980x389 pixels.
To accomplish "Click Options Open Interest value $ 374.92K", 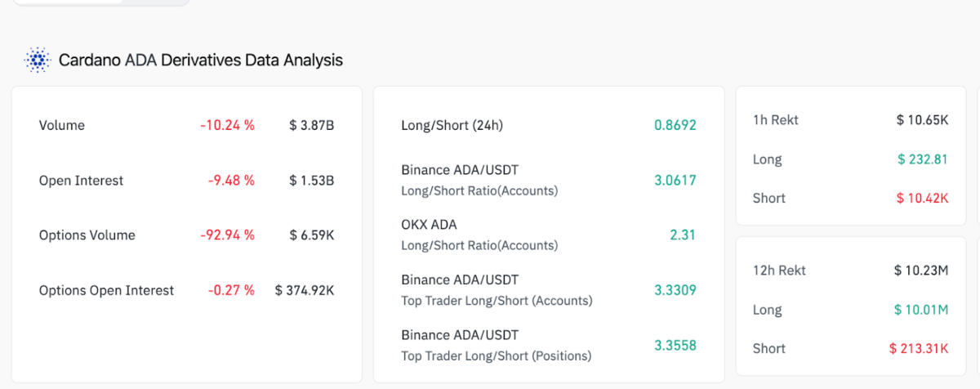I will tap(305, 290).
